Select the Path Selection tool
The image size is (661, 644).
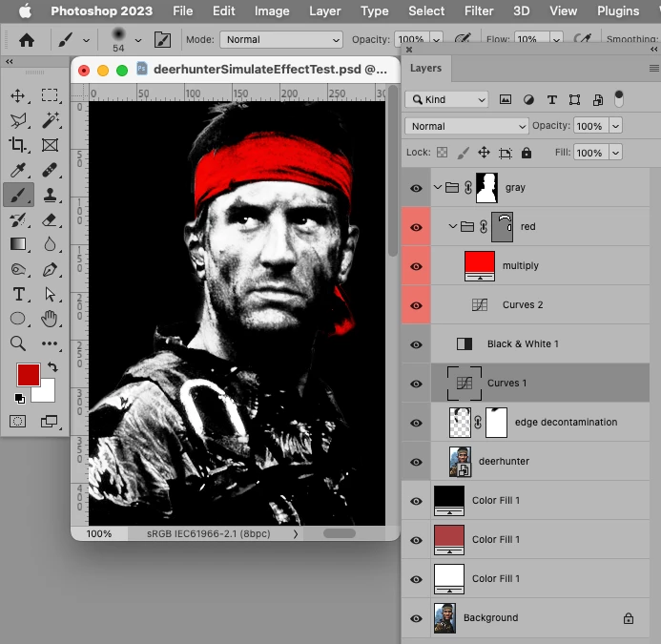point(50,294)
